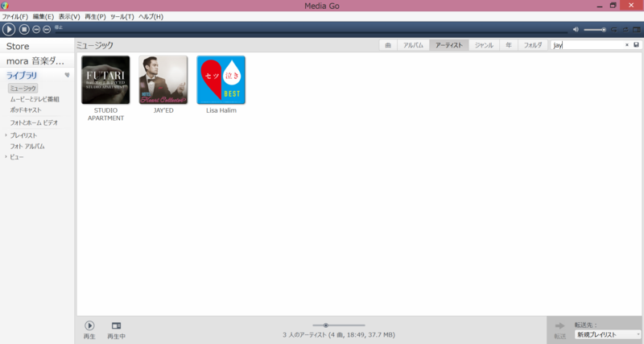
Task: Open the ツール(T) menu
Action: pos(122,17)
